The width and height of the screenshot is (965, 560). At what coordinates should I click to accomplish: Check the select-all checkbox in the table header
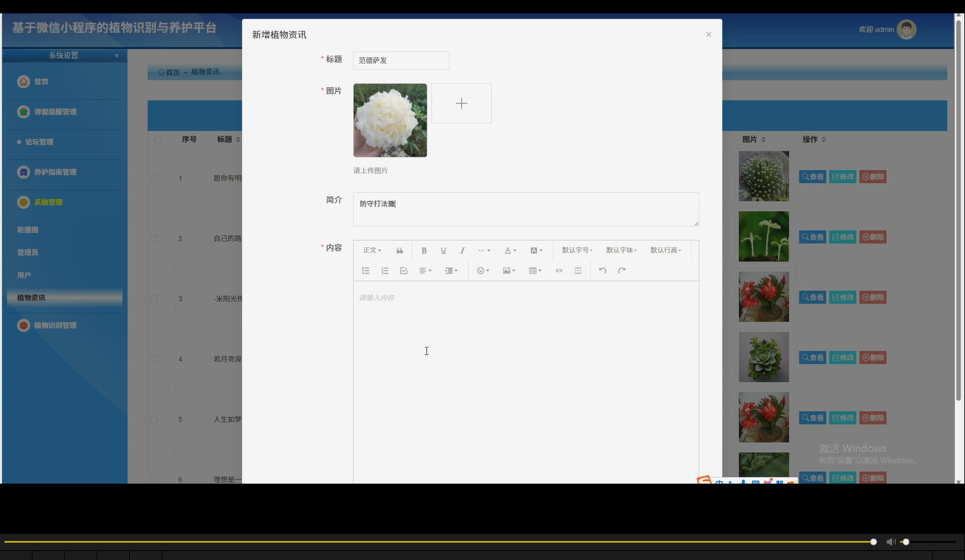pos(158,139)
